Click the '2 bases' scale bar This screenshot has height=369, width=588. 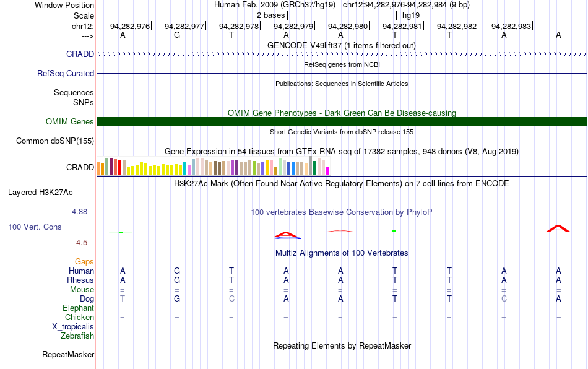[x=342, y=15]
